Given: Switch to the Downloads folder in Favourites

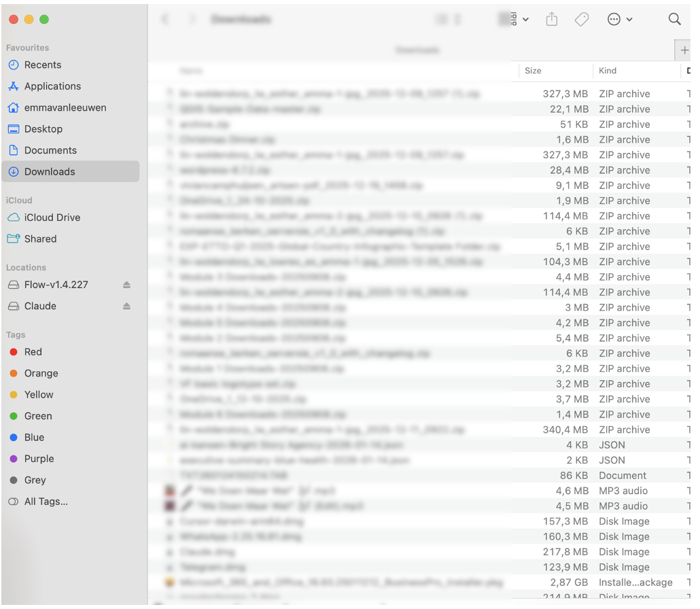Looking at the screenshot, I should (48, 171).
